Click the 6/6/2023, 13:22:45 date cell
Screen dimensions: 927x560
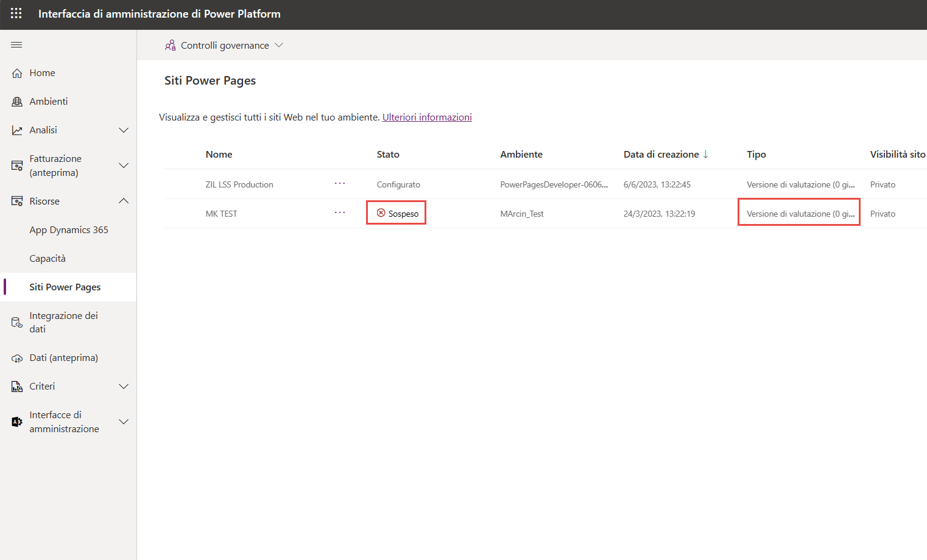[x=657, y=184]
